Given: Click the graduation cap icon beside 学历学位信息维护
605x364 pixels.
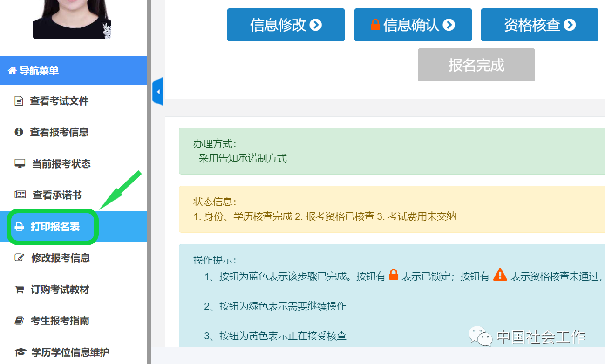Looking at the screenshot, I should pyautogui.click(x=20, y=352).
